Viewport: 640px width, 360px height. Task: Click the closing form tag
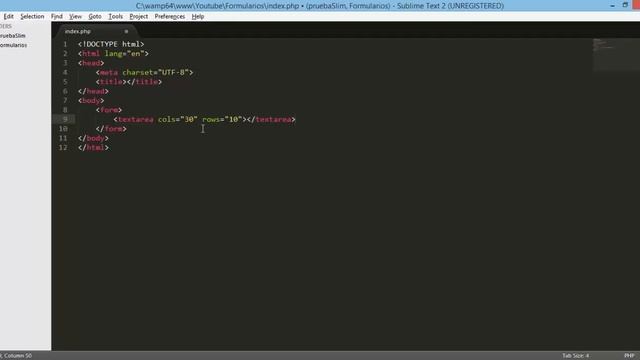click(x=111, y=129)
